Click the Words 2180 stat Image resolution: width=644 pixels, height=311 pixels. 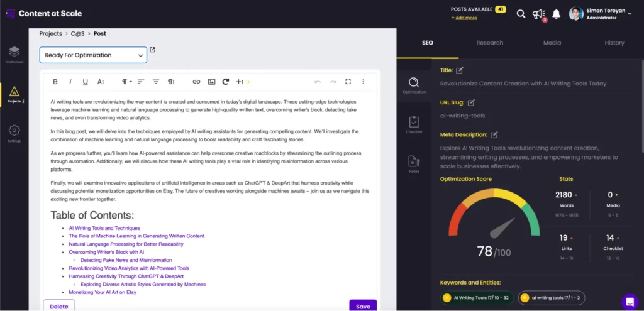(567, 204)
